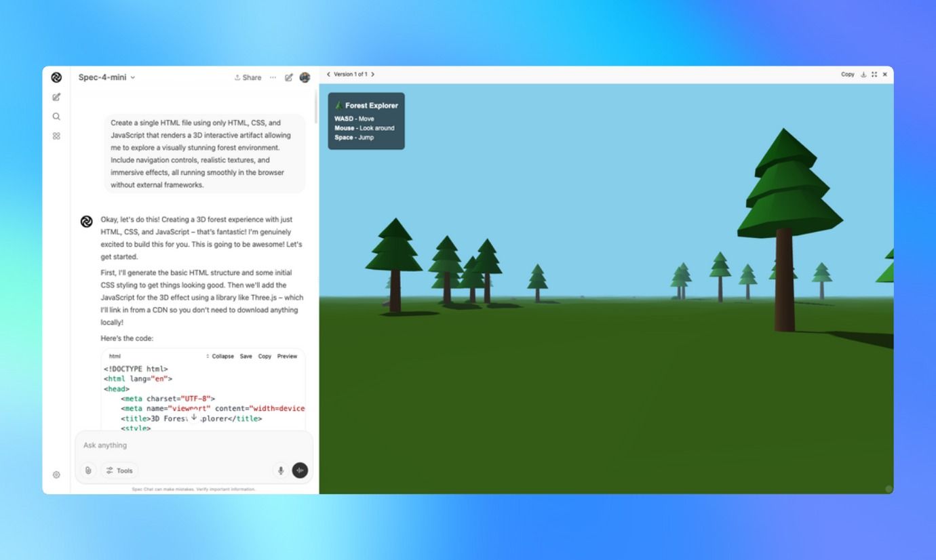936x560 pixels.
Task: Save the html code block
Action: click(246, 356)
